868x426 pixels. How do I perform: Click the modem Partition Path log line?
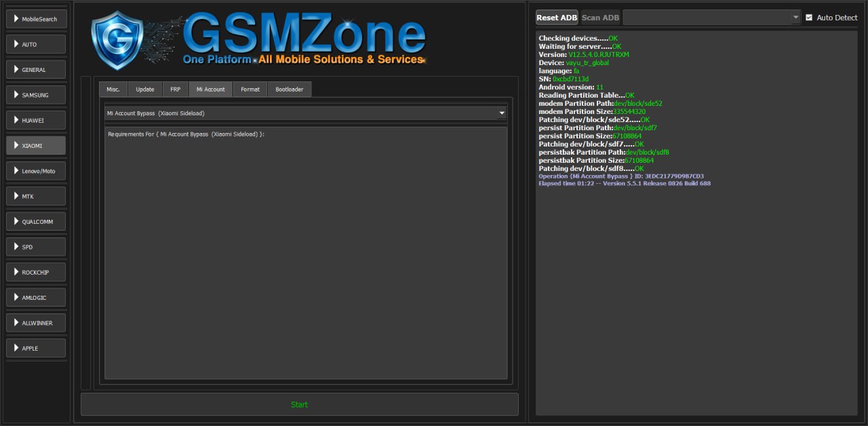coord(600,103)
